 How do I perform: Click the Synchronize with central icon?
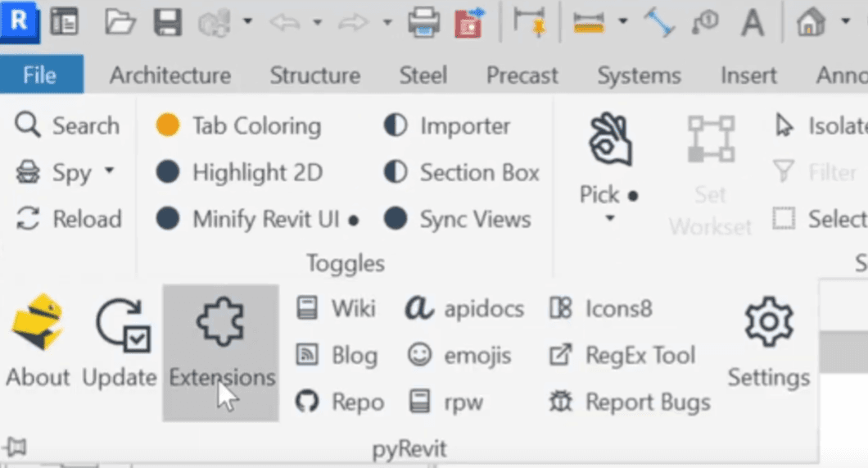pyautogui.click(x=215, y=23)
